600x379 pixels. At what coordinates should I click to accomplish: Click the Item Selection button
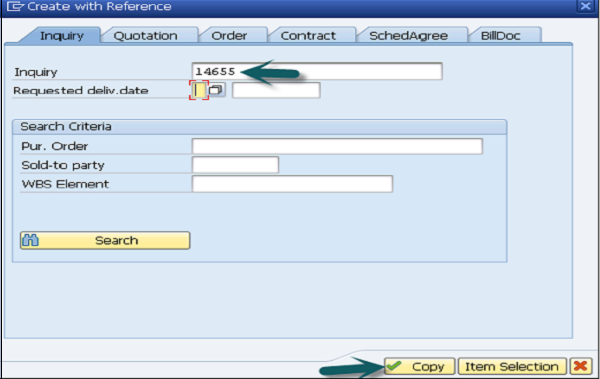coord(512,366)
